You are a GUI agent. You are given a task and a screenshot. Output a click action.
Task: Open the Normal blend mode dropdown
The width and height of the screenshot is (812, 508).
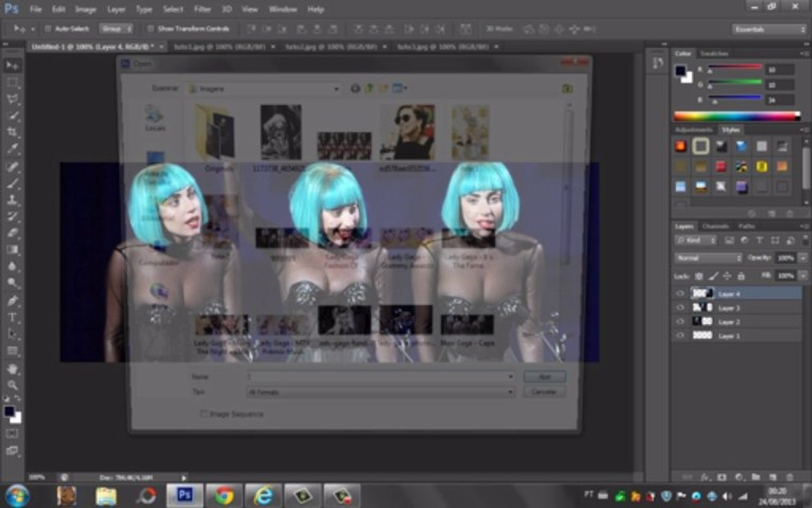tap(708, 258)
